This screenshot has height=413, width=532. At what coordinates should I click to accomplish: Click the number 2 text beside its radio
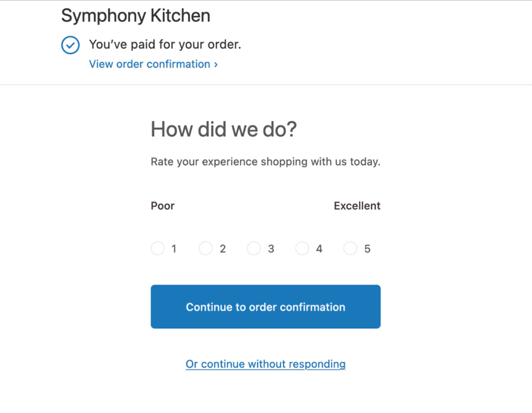click(223, 249)
